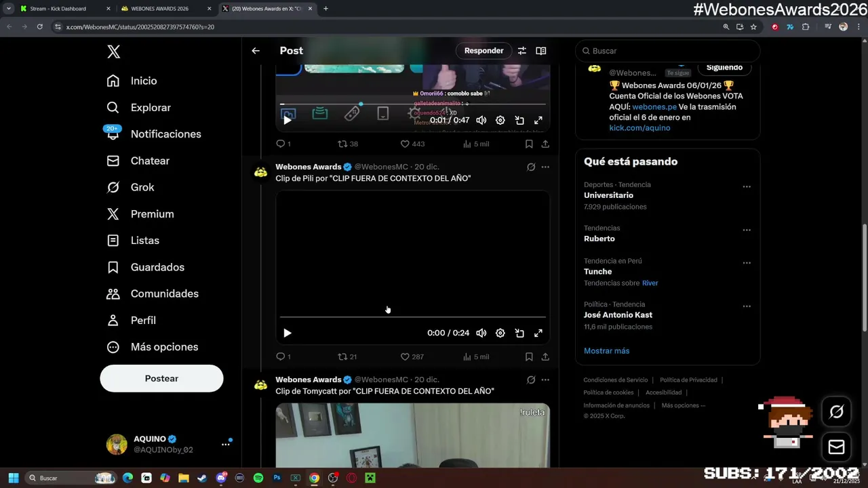Image resolution: width=868 pixels, height=488 pixels.
Task: Like the post with 443 likes
Action: point(412,144)
